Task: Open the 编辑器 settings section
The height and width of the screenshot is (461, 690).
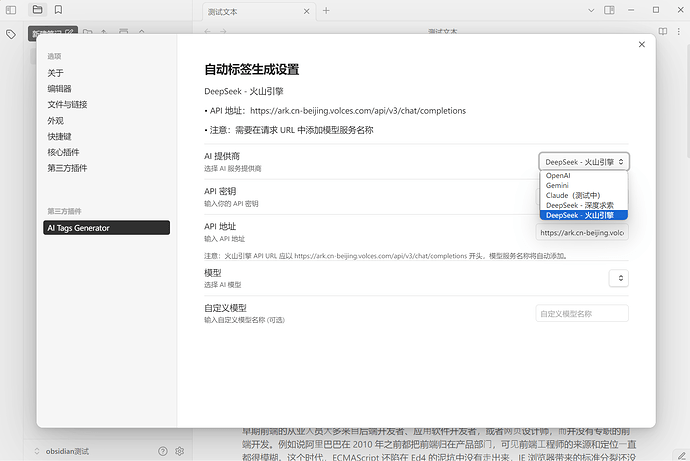Action: click(x=59, y=89)
